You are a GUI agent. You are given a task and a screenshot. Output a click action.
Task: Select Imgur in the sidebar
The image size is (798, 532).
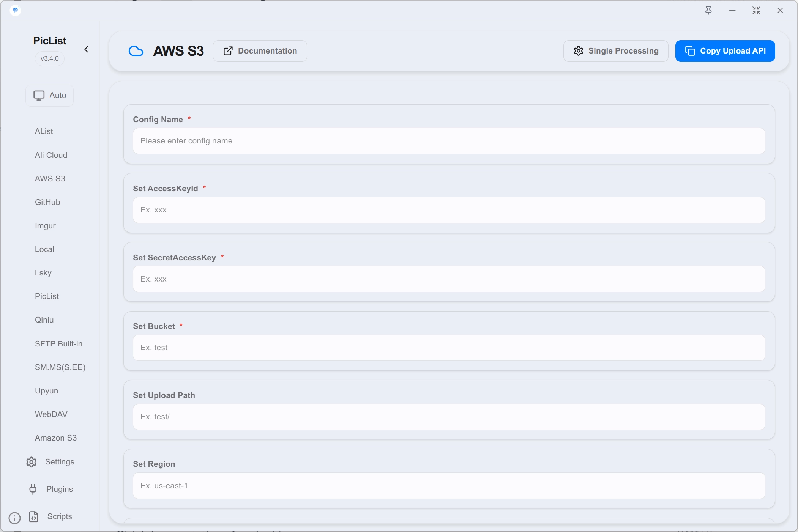pyautogui.click(x=45, y=226)
